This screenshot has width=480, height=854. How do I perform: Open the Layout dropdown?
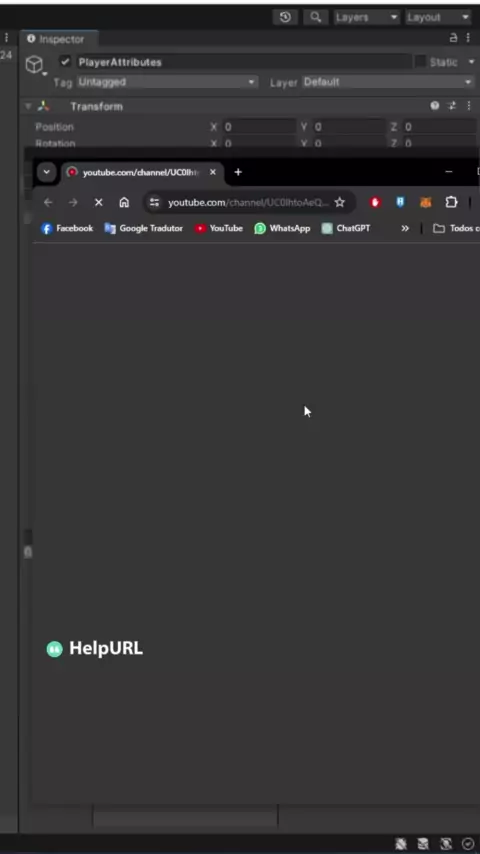pyautogui.click(x=438, y=17)
